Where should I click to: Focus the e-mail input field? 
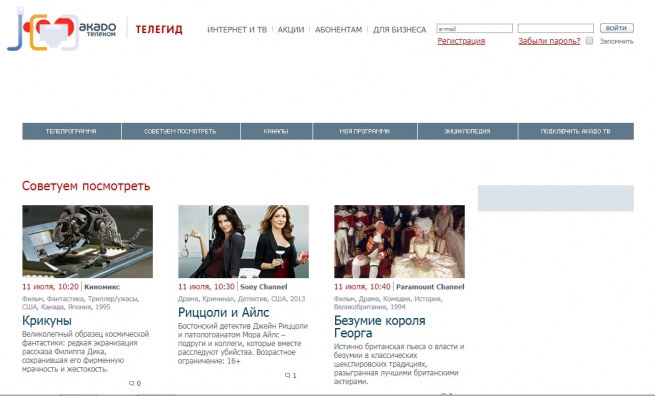click(475, 28)
